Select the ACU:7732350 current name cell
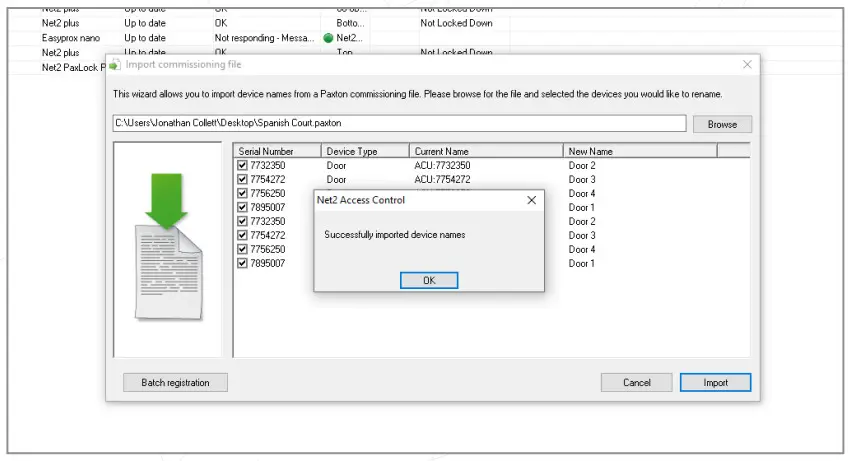The image size is (853, 461). tap(442, 165)
